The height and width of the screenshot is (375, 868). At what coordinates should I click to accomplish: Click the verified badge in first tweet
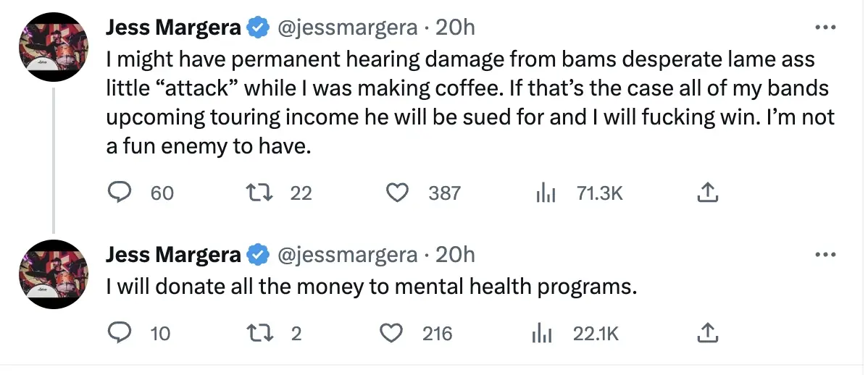[x=256, y=28]
